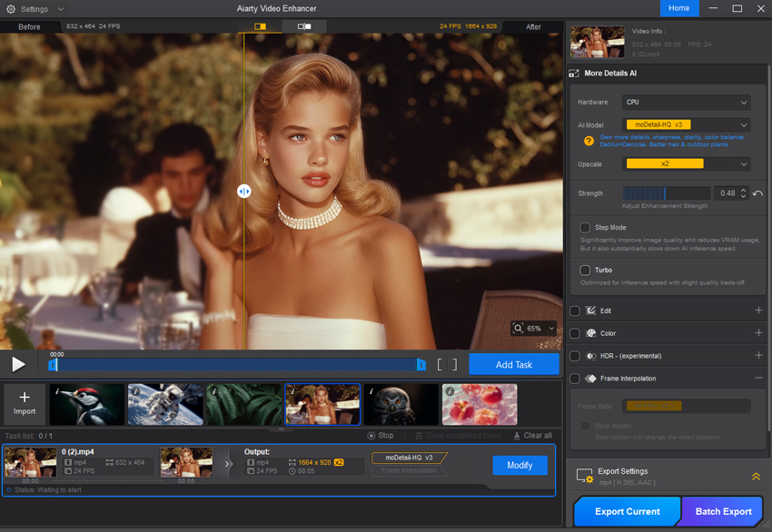
Task: Tick the HDR (experimental) checkbox
Action: 575,356
